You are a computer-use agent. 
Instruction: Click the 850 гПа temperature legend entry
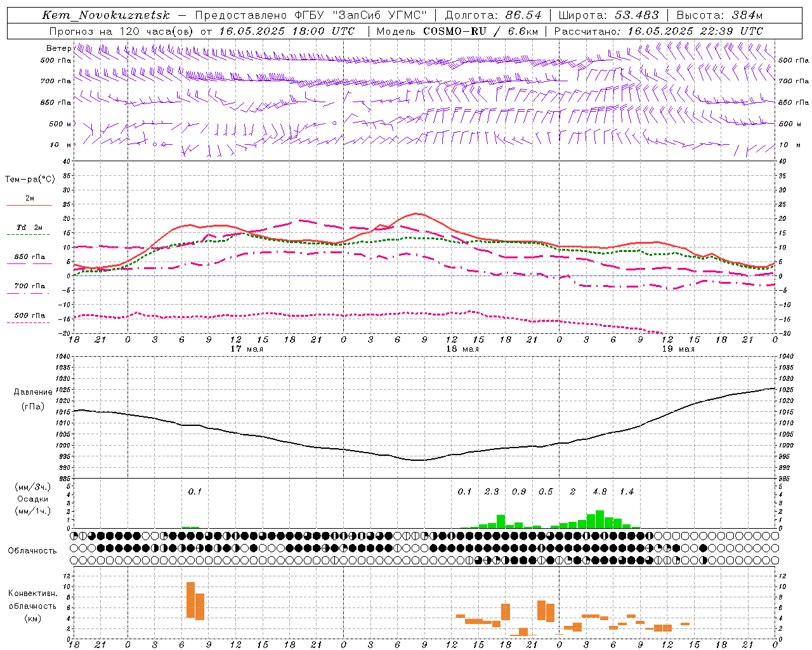tap(29, 257)
